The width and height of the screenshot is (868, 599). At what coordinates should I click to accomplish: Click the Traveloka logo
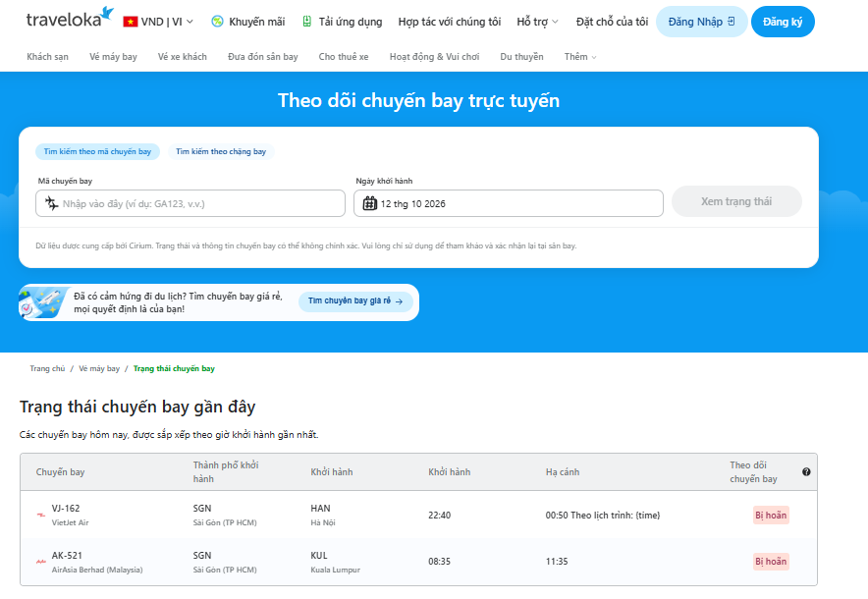coord(71,18)
